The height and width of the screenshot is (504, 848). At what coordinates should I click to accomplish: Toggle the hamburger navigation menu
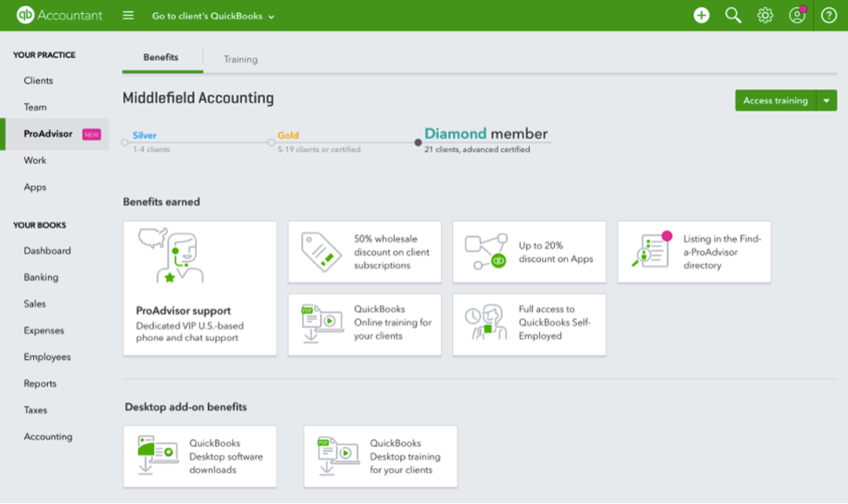pyautogui.click(x=128, y=15)
